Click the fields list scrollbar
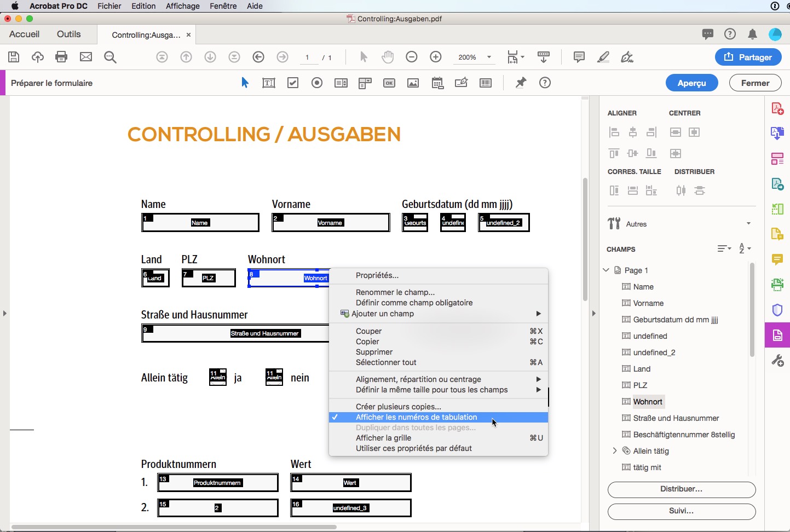This screenshot has height=532, width=790. point(752,310)
